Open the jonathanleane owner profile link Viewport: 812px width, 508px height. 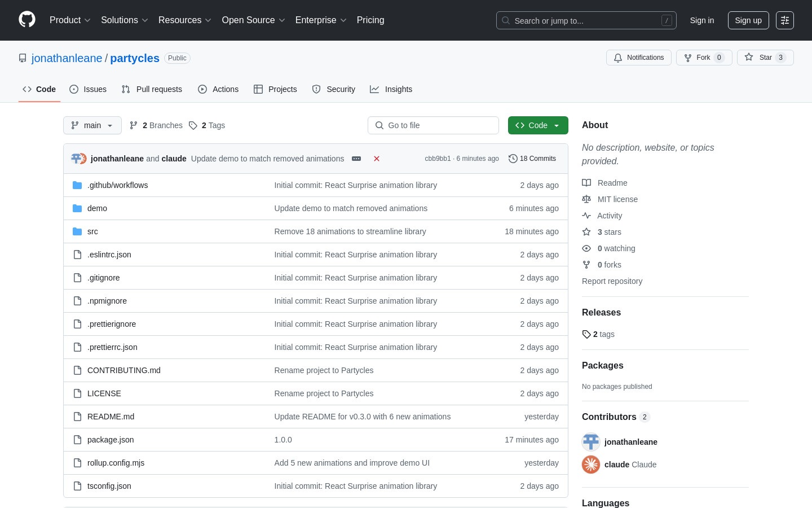click(67, 58)
